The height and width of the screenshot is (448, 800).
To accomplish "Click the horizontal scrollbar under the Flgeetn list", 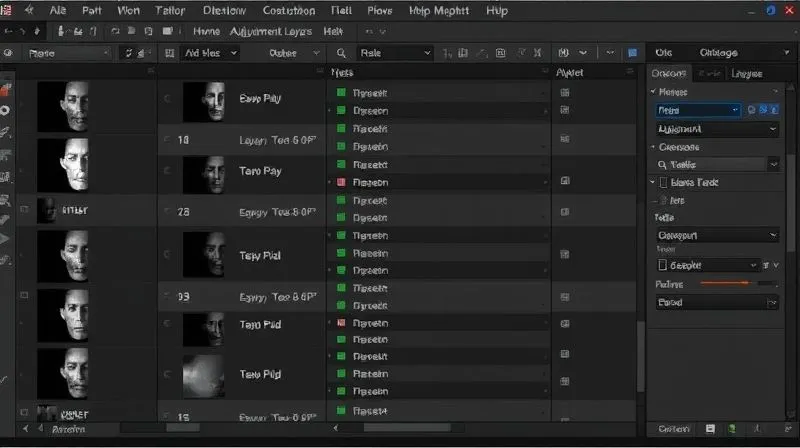I will tap(407, 428).
